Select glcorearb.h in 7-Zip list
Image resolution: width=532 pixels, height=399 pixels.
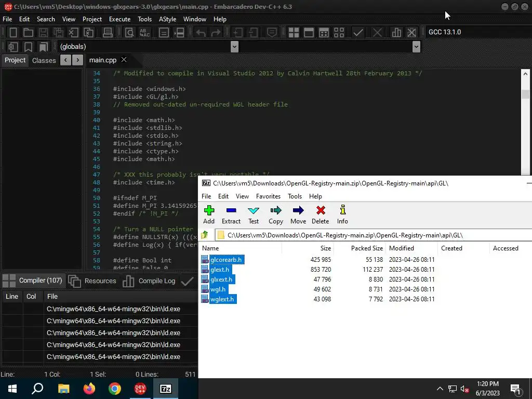tap(226, 260)
